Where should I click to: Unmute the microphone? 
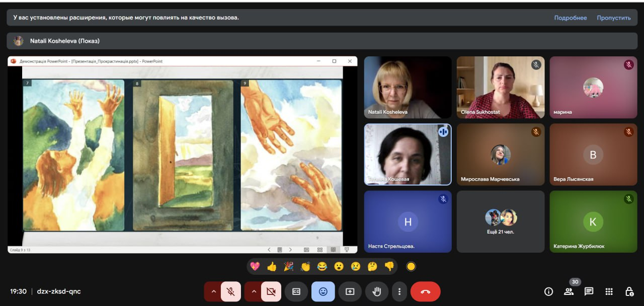point(231,291)
